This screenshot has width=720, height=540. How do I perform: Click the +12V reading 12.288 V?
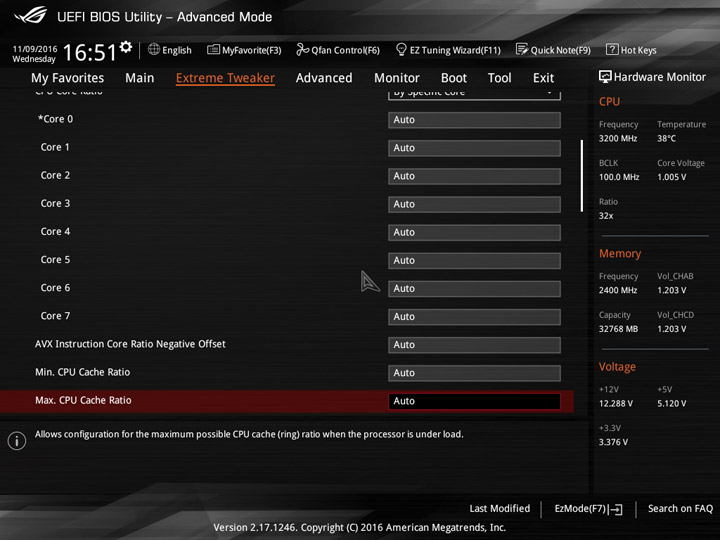pyautogui.click(x=616, y=403)
